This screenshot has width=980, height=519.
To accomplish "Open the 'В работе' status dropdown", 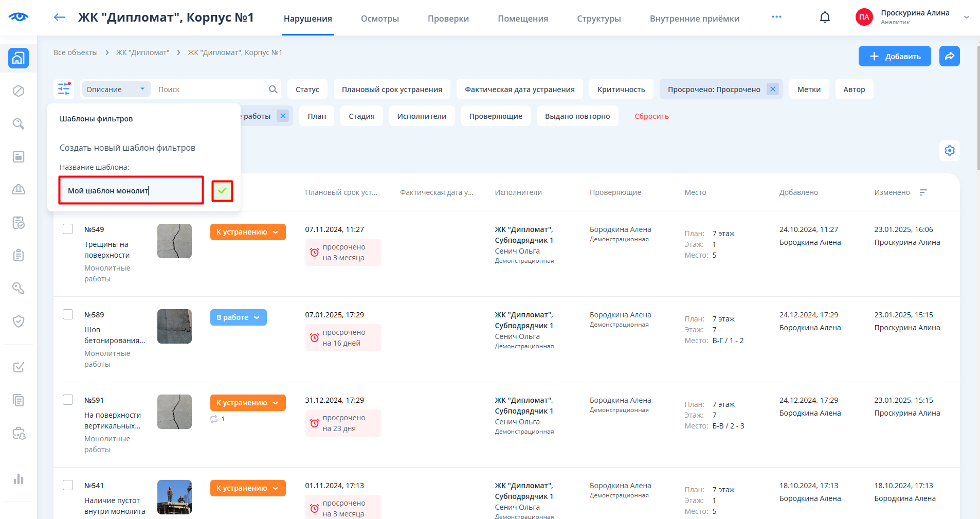I will (238, 317).
